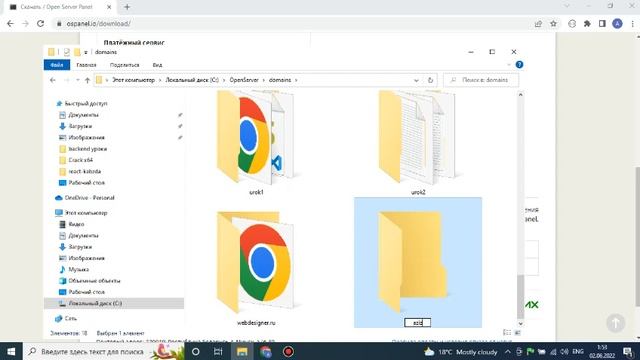Open Chrome three-dot menu

(x=632, y=24)
